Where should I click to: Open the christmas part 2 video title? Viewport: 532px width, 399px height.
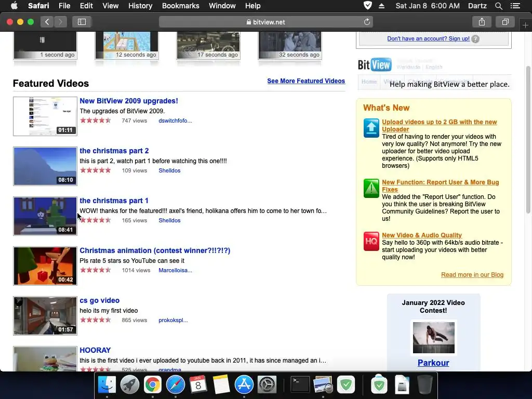tap(114, 151)
